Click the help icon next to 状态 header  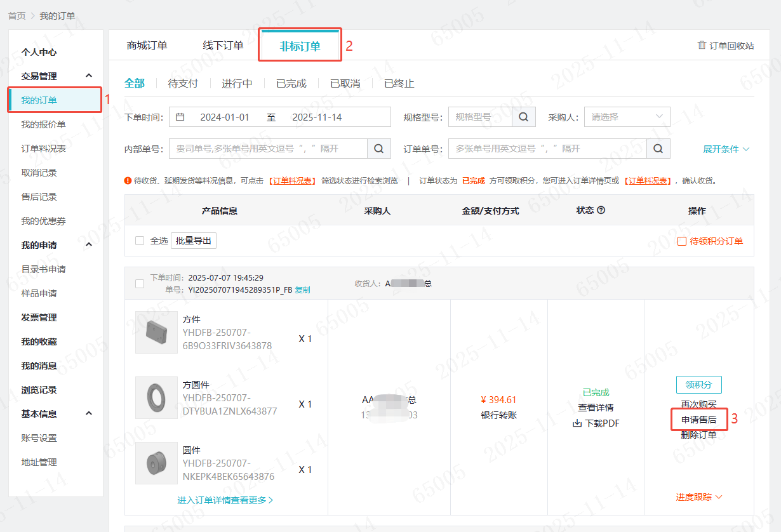click(601, 210)
